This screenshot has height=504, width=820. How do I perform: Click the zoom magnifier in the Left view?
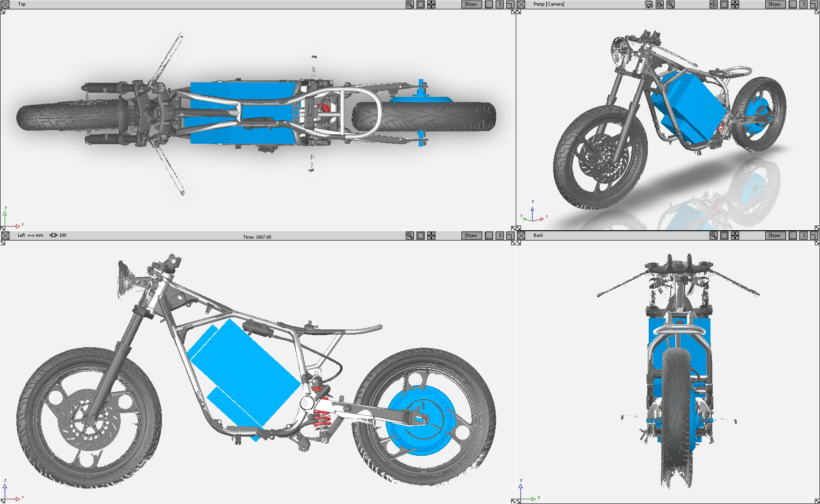tap(410, 235)
